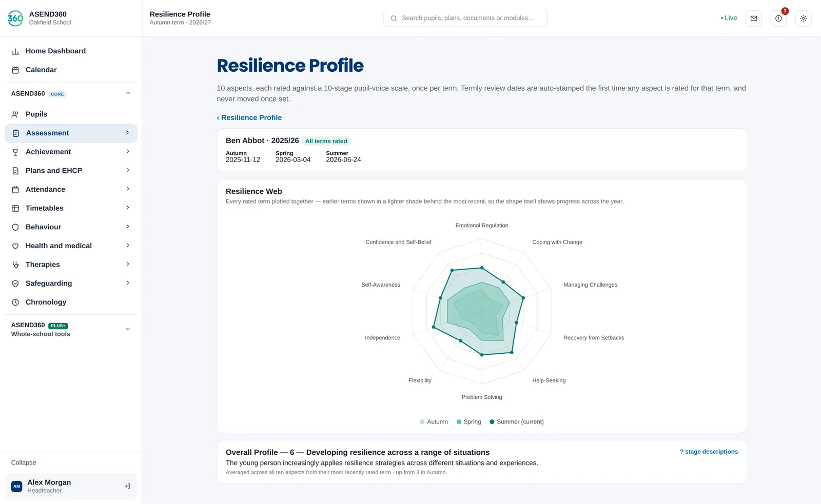Open Calendar via its calendar icon
821x504 pixels.
tap(15, 70)
